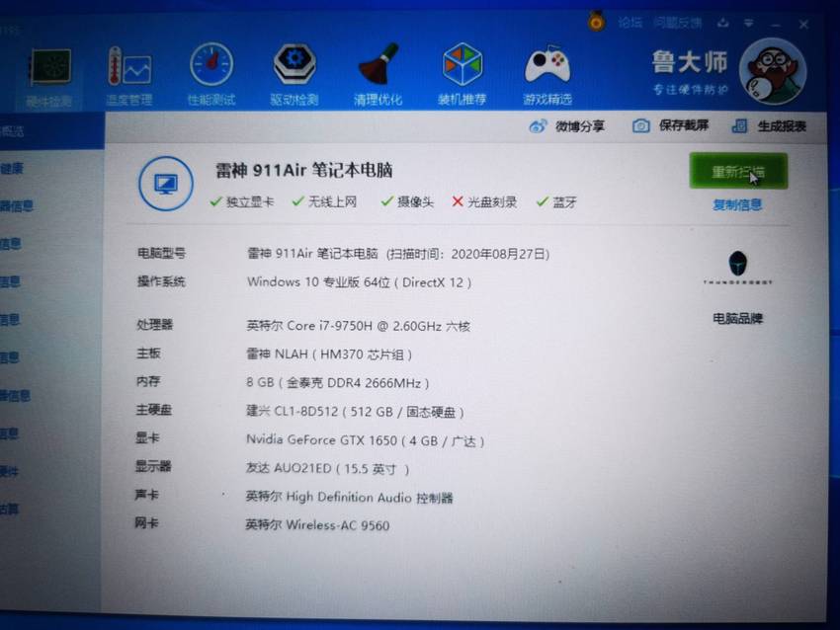Screen dimensions: 840x630
Task: Click the 网卡 row label
Action: pyautogui.click(x=146, y=522)
